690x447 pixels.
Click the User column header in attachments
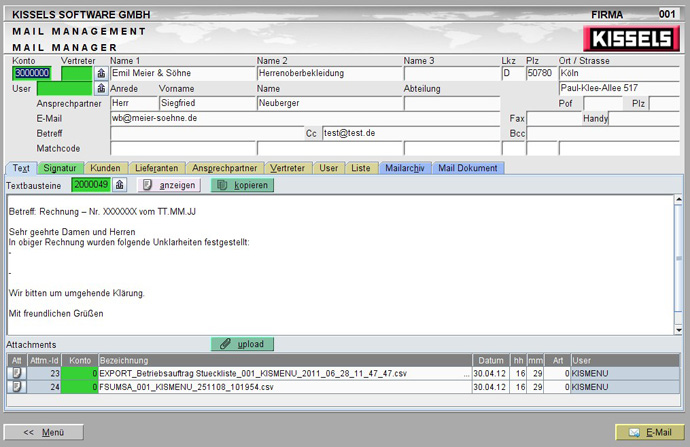pyautogui.click(x=625, y=360)
